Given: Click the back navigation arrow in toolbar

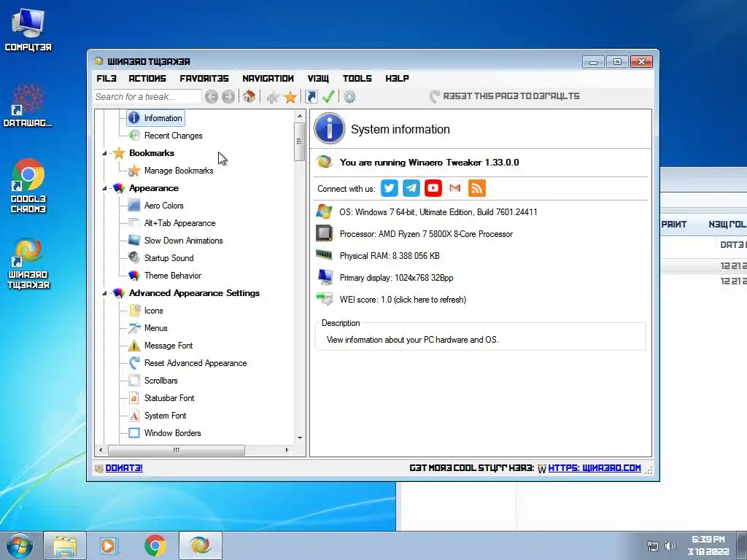Looking at the screenshot, I should pos(212,97).
